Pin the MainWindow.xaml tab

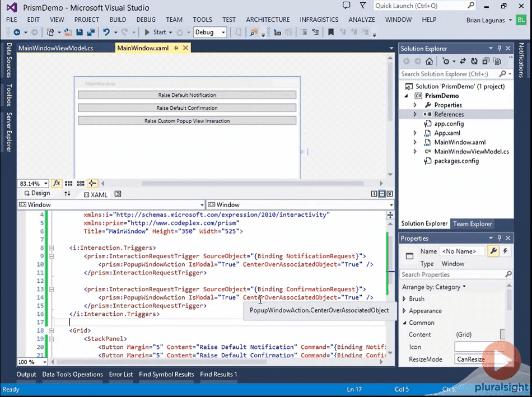(x=176, y=48)
